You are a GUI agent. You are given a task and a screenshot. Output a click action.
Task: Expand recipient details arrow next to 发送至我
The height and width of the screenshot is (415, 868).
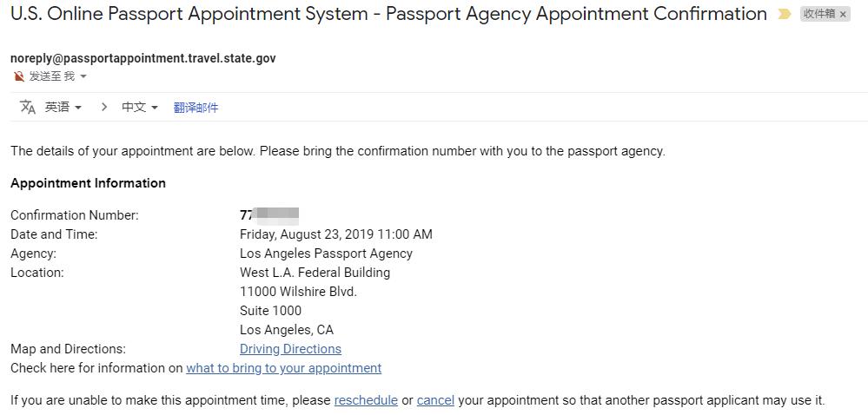(x=83, y=76)
